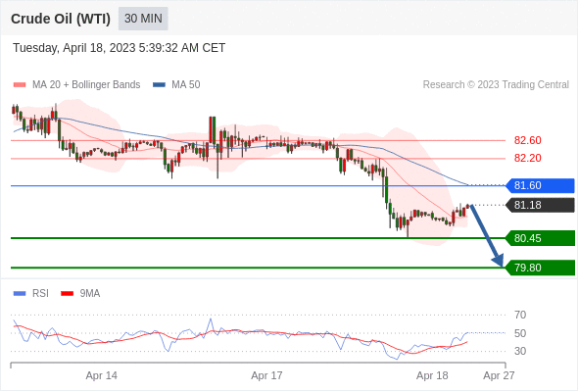Click the 9MA legend label
The width and height of the screenshot is (578, 392).
click(x=90, y=294)
